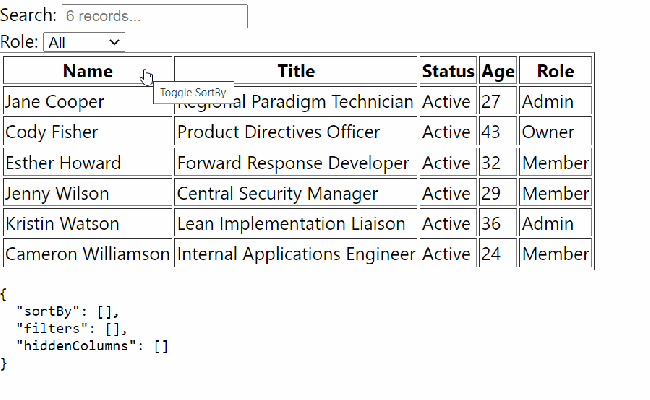Image resolution: width=650 pixels, height=400 pixels.
Task: Click age value 29
Action: (498, 193)
